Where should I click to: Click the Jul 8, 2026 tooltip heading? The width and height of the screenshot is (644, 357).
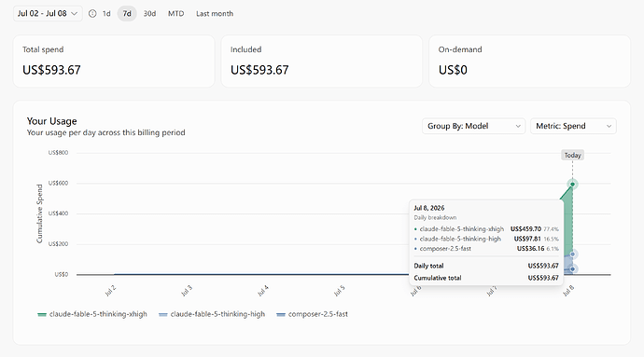tap(429, 208)
